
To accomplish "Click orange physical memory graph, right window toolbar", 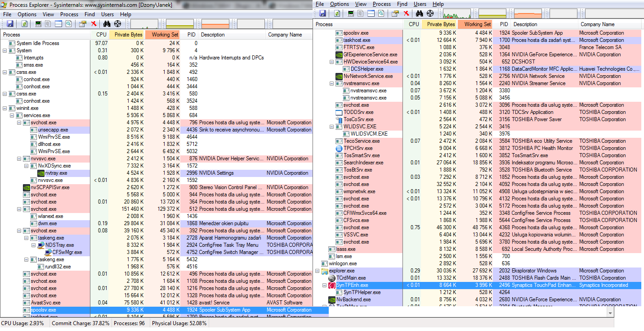I will (x=528, y=14).
